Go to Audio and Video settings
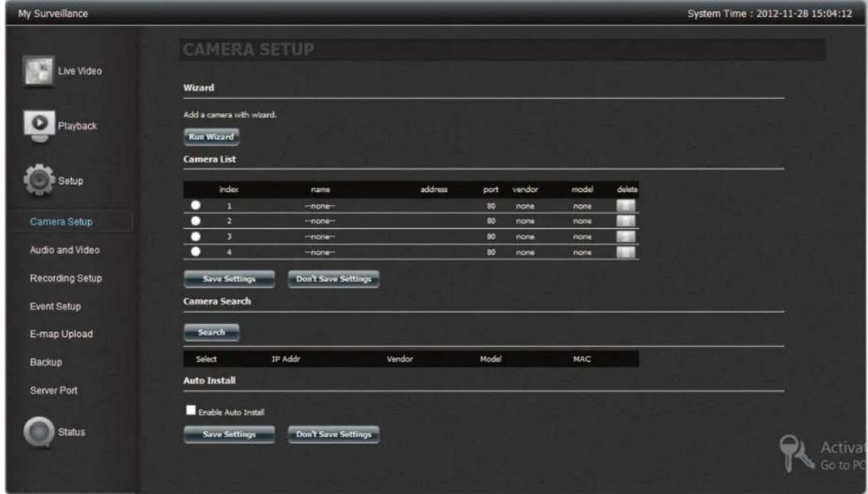 64,250
